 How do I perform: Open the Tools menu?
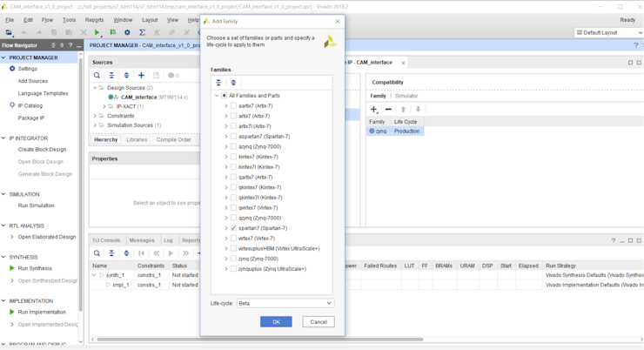[69, 20]
